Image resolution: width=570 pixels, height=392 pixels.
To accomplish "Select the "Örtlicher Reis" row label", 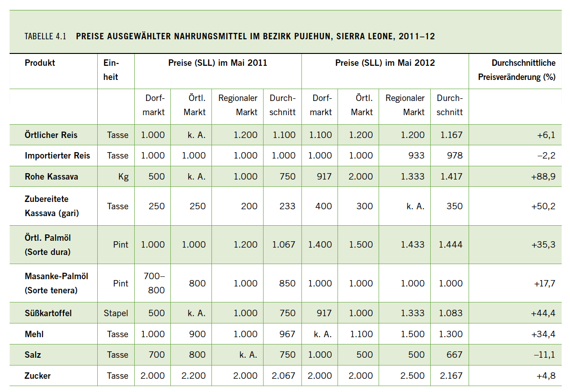I will [x=51, y=135].
